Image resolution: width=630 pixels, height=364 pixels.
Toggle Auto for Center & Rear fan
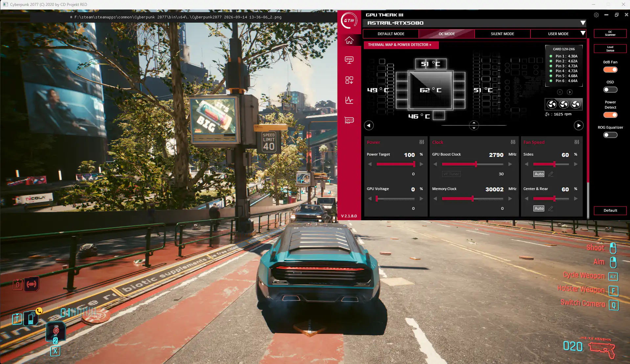(539, 208)
